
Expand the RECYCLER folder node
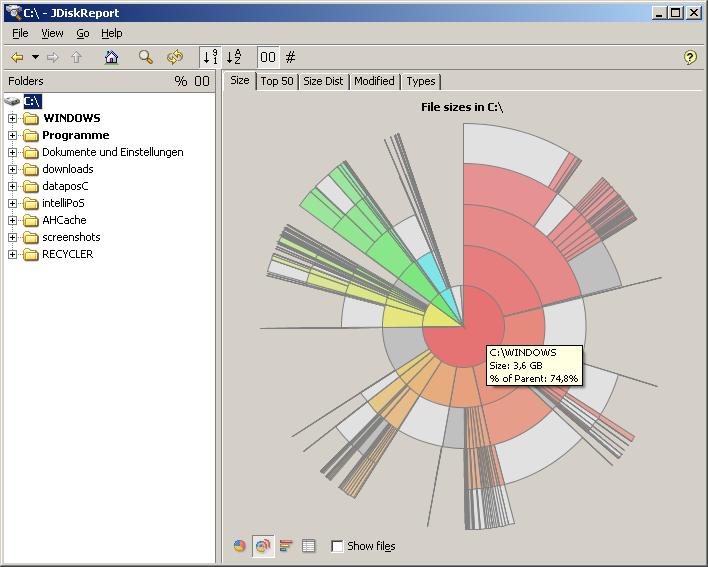pyautogui.click(x=13, y=254)
